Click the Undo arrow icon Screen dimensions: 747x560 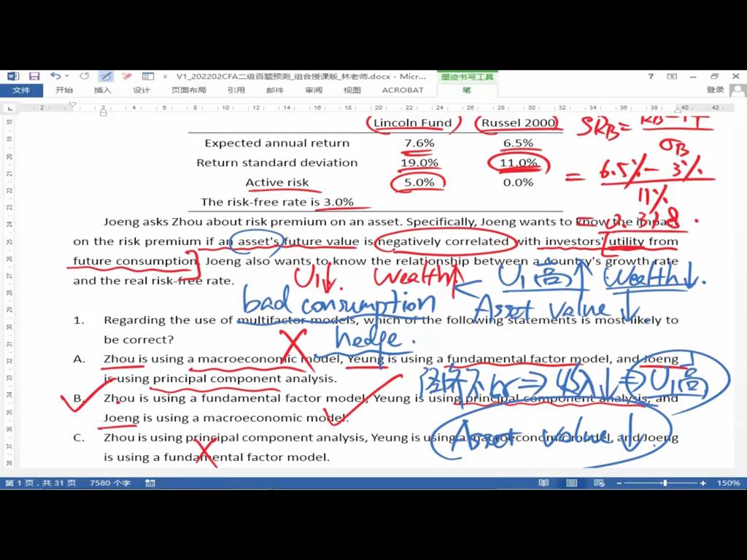[x=55, y=77]
